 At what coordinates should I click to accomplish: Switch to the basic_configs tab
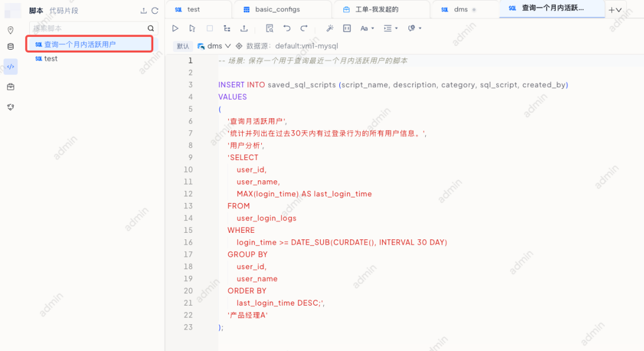tap(283, 9)
